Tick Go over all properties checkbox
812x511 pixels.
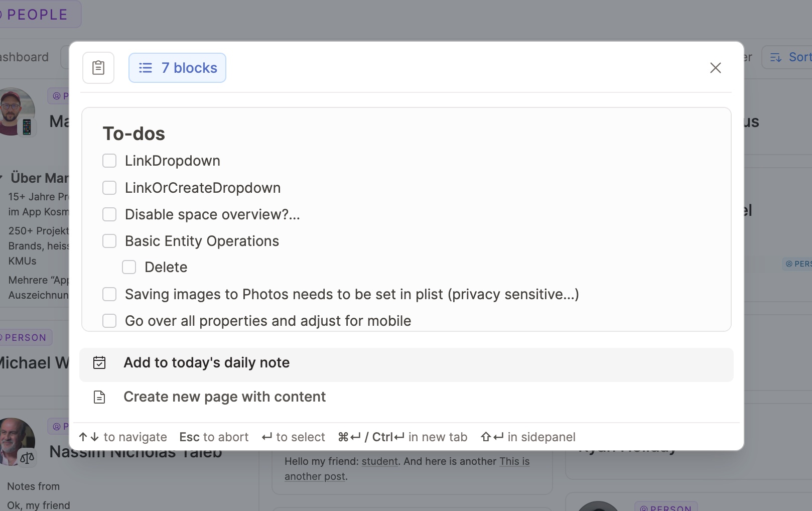(109, 321)
